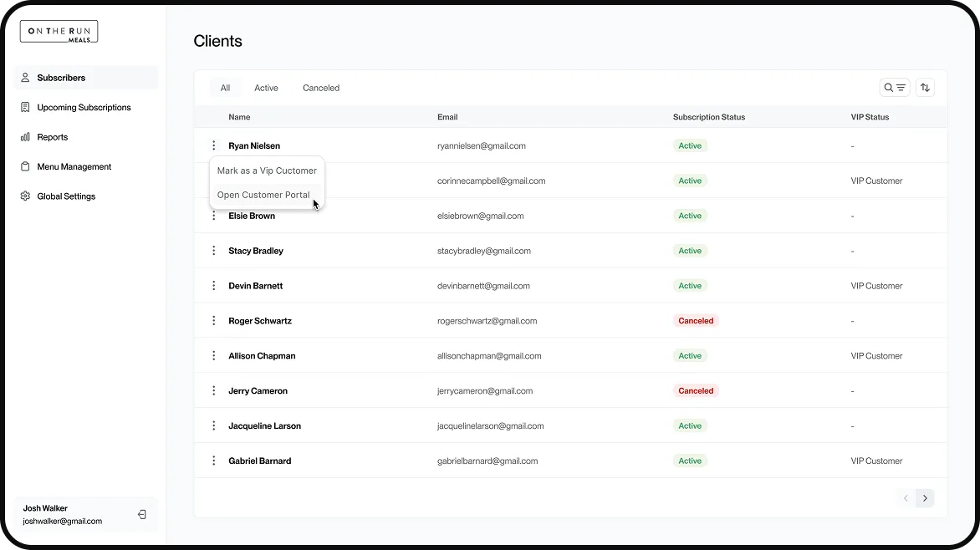The width and height of the screenshot is (980, 550).
Task: Open the search and filter button
Action: [895, 88]
